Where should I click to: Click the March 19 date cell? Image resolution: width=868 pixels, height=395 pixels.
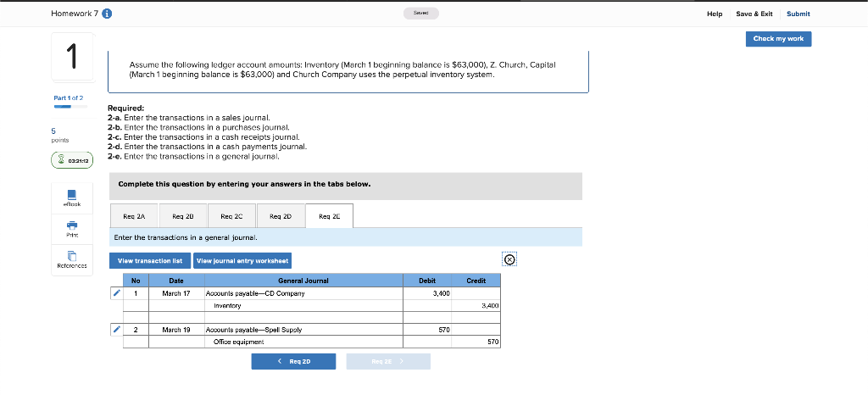pyautogui.click(x=176, y=330)
